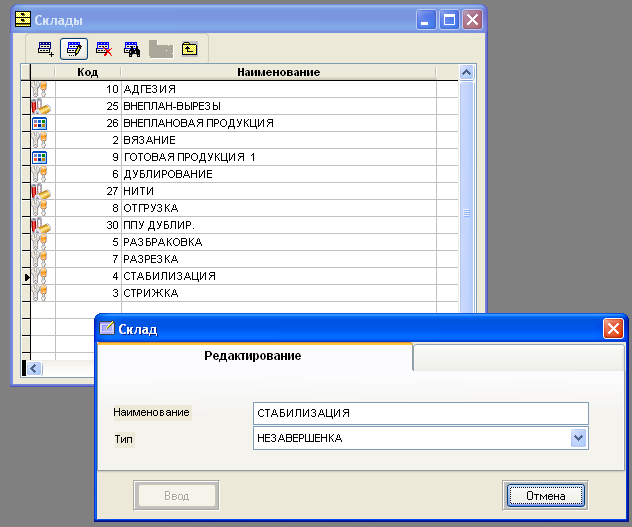Click the delete record icon with red cross
632x527 pixels.
(x=104, y=49)
